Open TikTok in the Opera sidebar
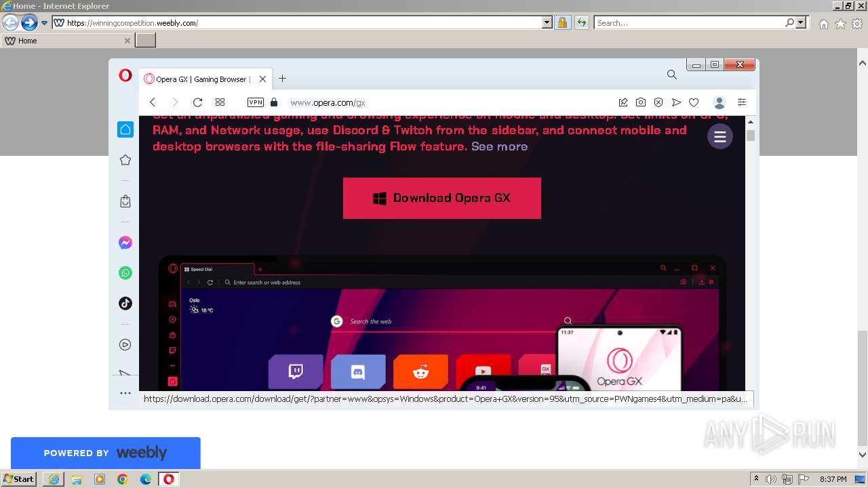868x488 pixels. (125, 303)
